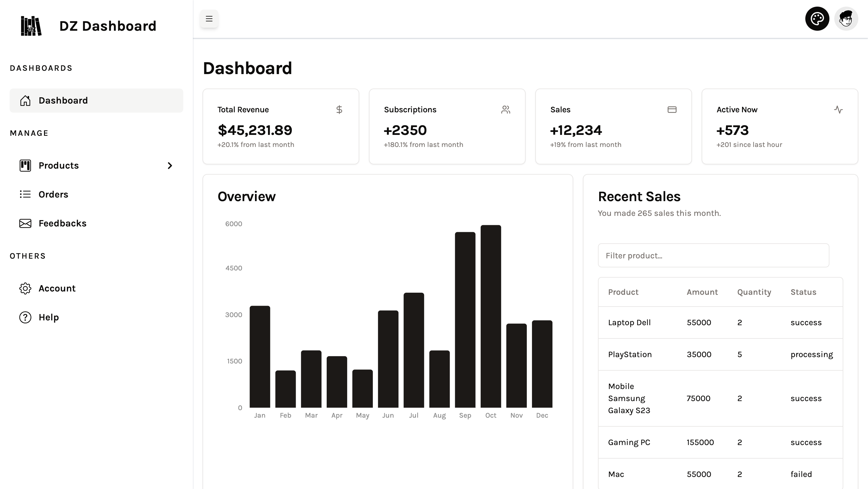The height and width of the screenshot is (489, 868).
Task: Select the Mac product row
Action: click(720, 474)
